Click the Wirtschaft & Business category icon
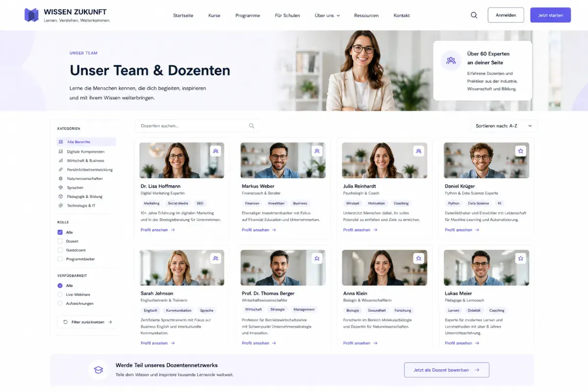588x392 pixels. pos(61,161)
